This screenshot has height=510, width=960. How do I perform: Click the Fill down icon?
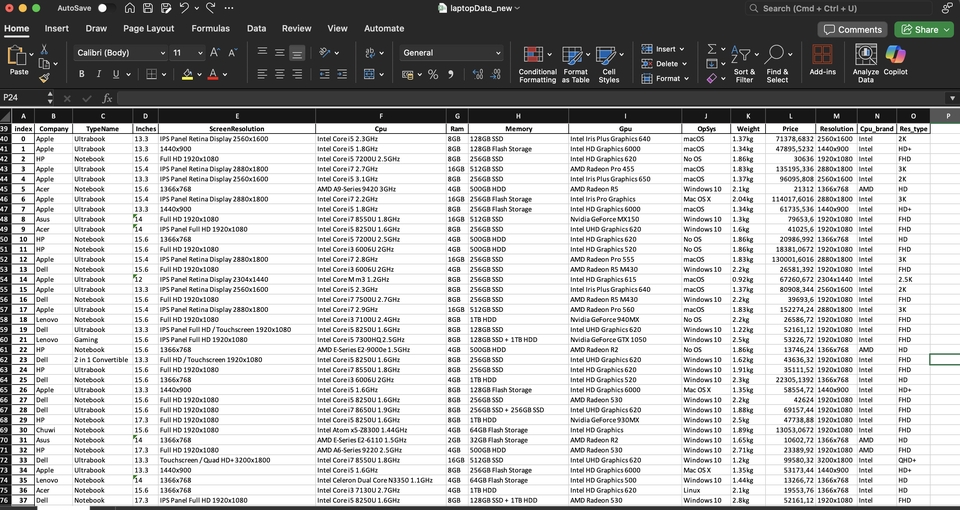(x=711, y=64)
